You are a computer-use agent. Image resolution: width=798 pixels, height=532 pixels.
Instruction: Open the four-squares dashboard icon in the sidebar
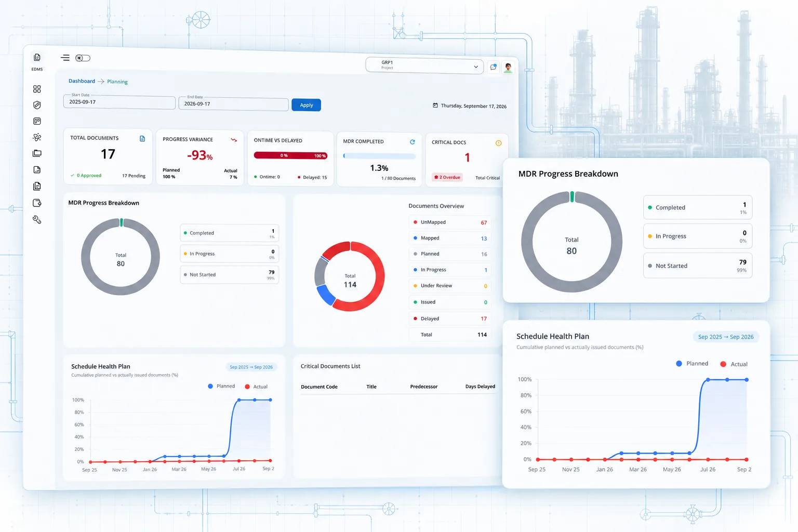37,89
